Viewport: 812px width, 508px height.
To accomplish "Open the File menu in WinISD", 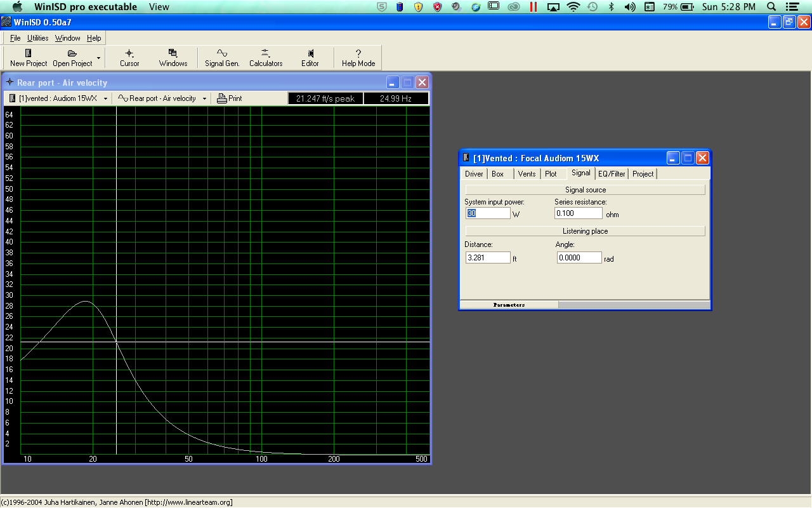I will coord(15,38).
